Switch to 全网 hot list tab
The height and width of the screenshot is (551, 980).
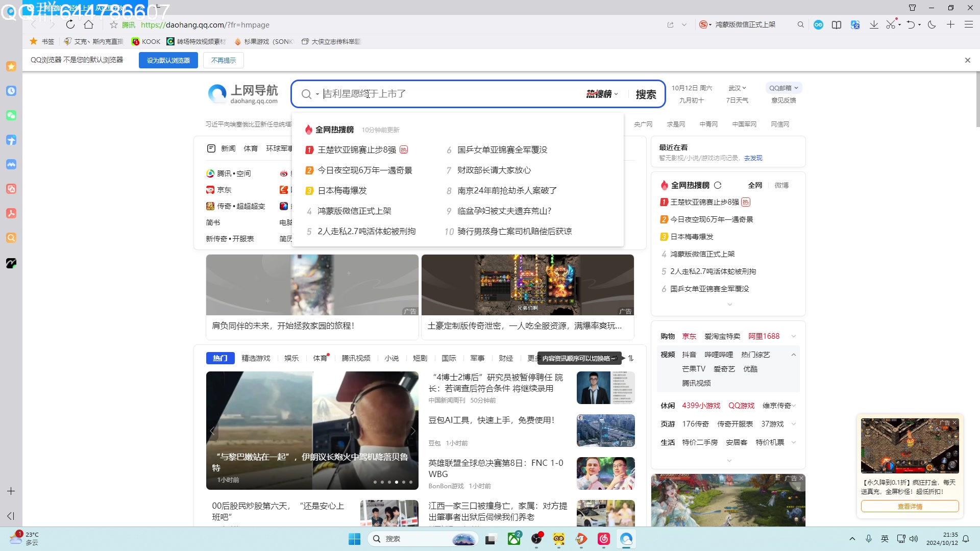click(x=755, y=185)
